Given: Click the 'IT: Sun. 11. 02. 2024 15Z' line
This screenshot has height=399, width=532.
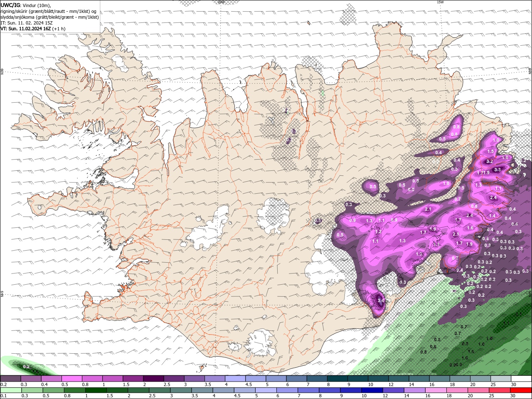Looking at the screenshot, I should tap(27, 23).
